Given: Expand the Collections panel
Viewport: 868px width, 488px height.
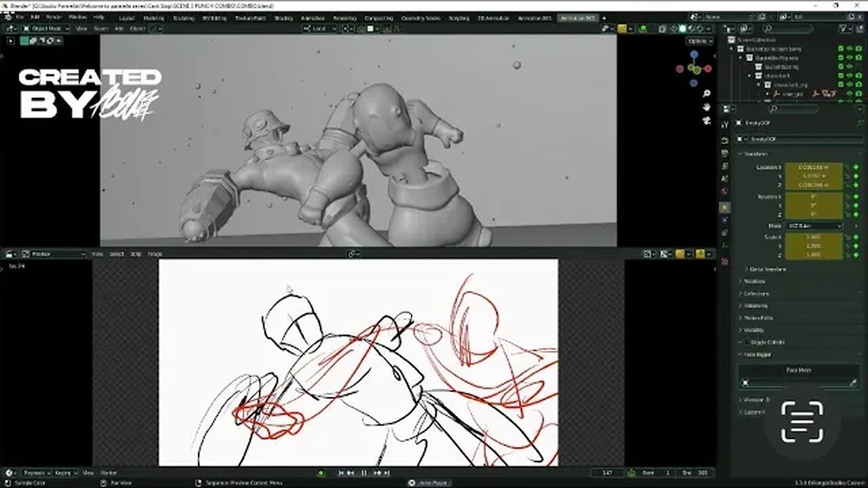Looking at the screenshot, I should [756, 293].
